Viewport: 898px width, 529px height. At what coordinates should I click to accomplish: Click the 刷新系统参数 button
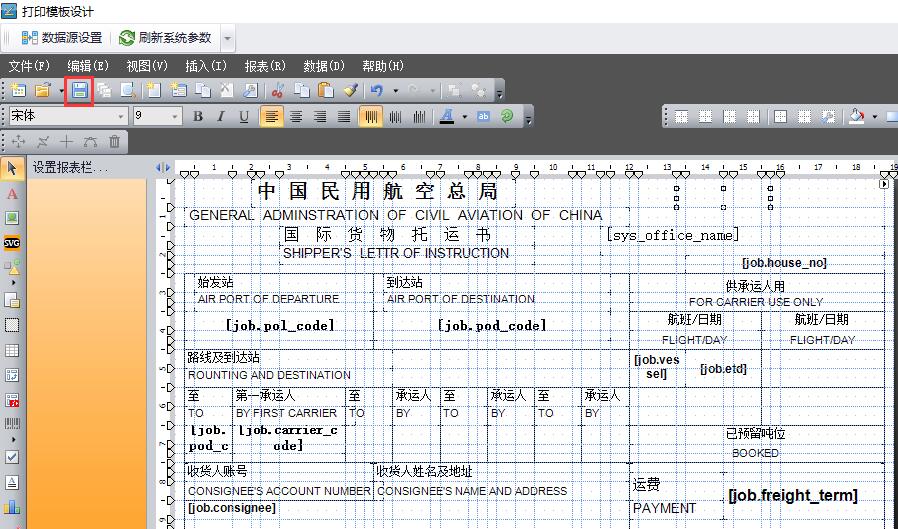click(x=166, y=38)
